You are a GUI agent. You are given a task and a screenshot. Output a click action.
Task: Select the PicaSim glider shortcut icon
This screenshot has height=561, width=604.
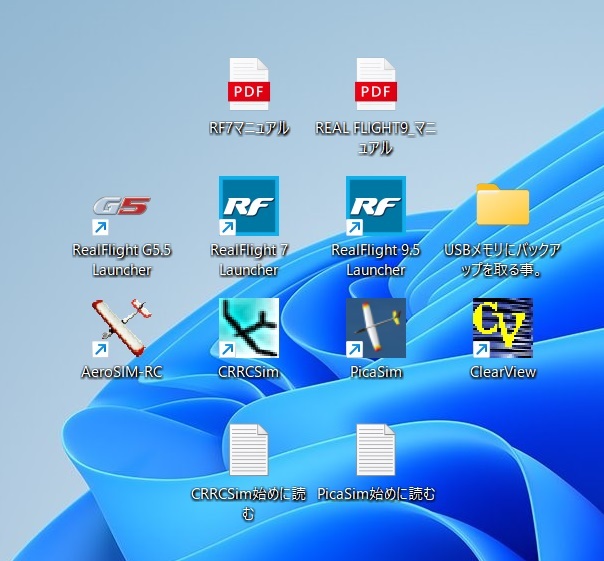[x=376, y=328]
